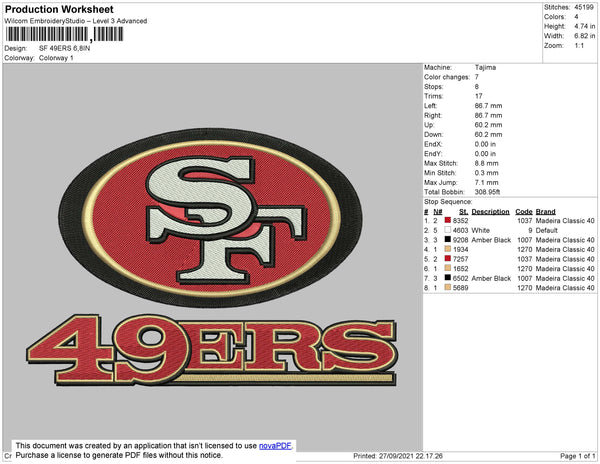
Task: Click the 'Purchase a license' notice line
Action: [119, 455]
